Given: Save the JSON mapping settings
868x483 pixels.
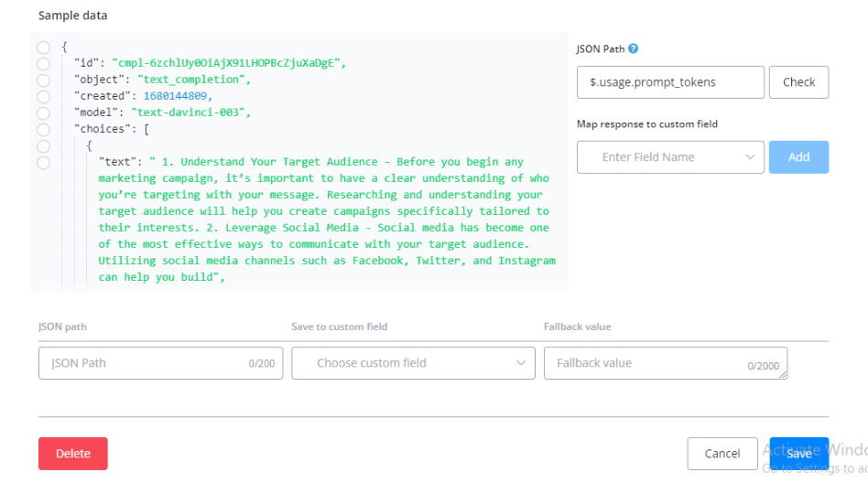Looking at the screenshot, I should click(x=798, y=454).
